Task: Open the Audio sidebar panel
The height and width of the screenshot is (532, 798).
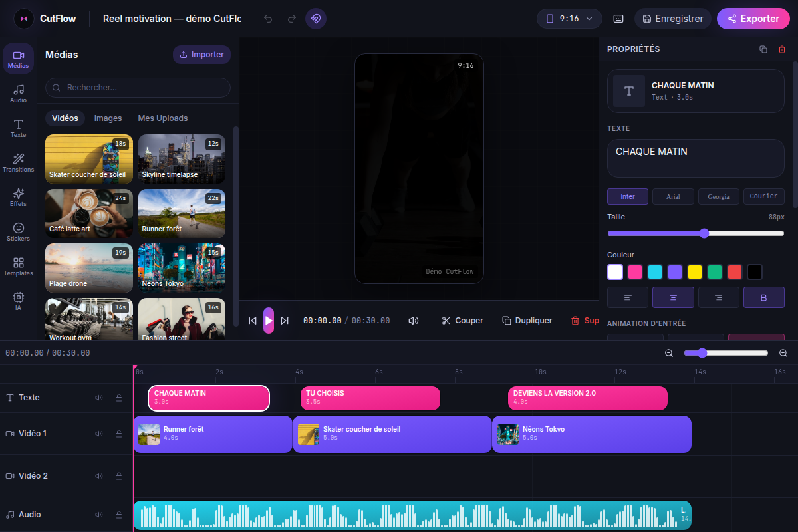Action: (18, 93)
